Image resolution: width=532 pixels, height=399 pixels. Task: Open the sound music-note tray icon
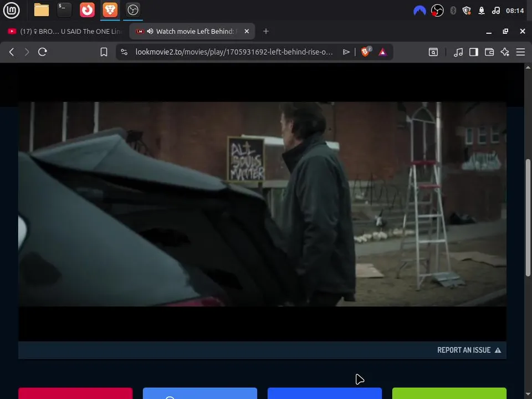(495, 11)
